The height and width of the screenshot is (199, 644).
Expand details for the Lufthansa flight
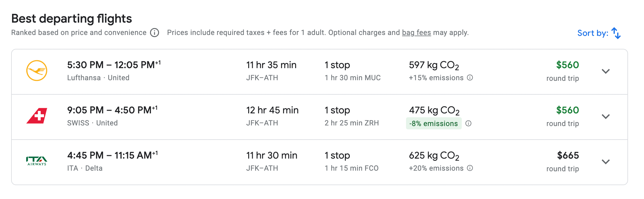coord(605,71)
